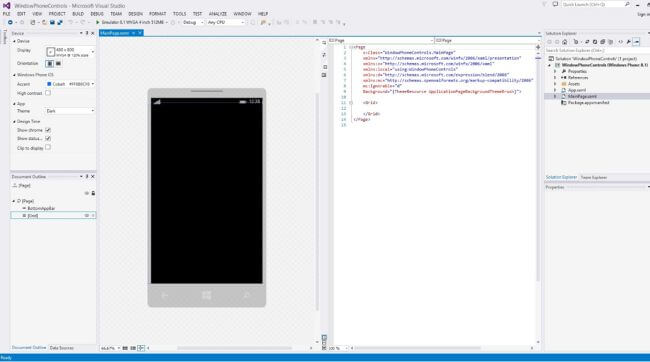The height and width of the screenshot is (362, 650).
Task: Select MainPage.xaml in Solution Explorer
Action: 582,96
